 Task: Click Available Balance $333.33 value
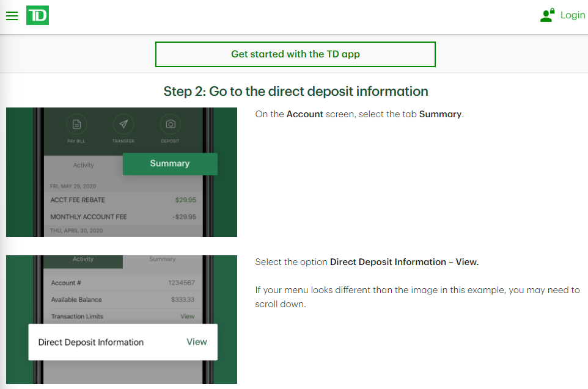point(183,299)
